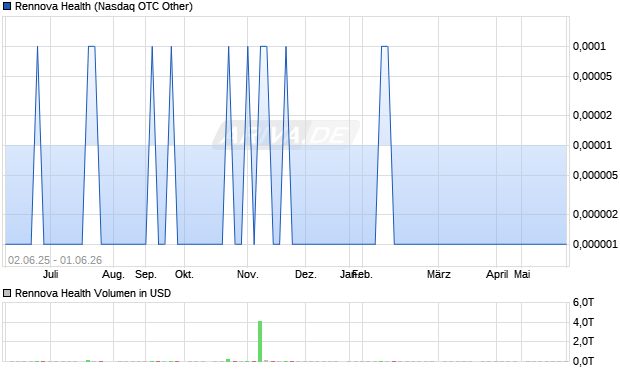The width and height of the screenshot is (620, 371).
Task: Click the chart title 'Rennova Health (Nasdaq OTC Other)'
Action: click(104, 6)
